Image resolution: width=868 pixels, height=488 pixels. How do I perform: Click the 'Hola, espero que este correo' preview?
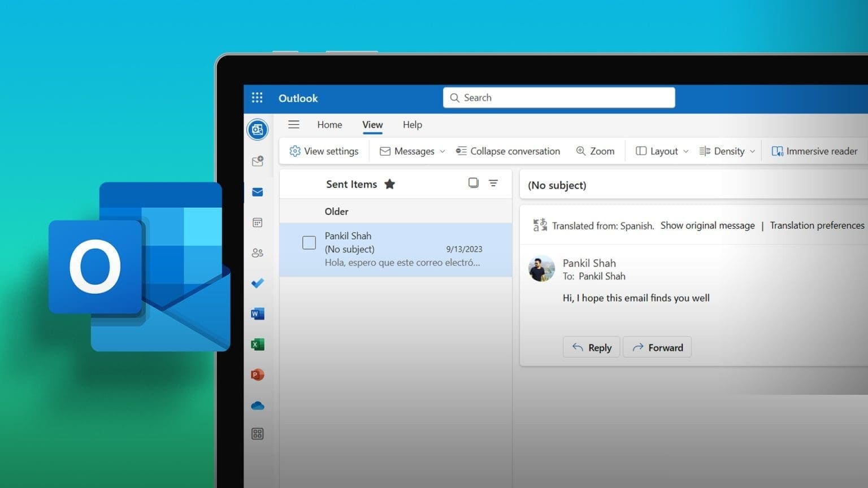click(402, 263)
